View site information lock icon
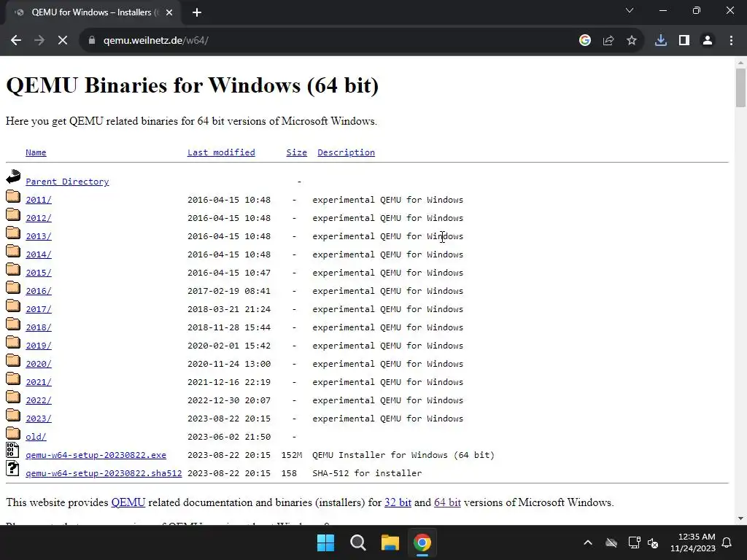The image size is (747, 560). (x=92, y=41)
